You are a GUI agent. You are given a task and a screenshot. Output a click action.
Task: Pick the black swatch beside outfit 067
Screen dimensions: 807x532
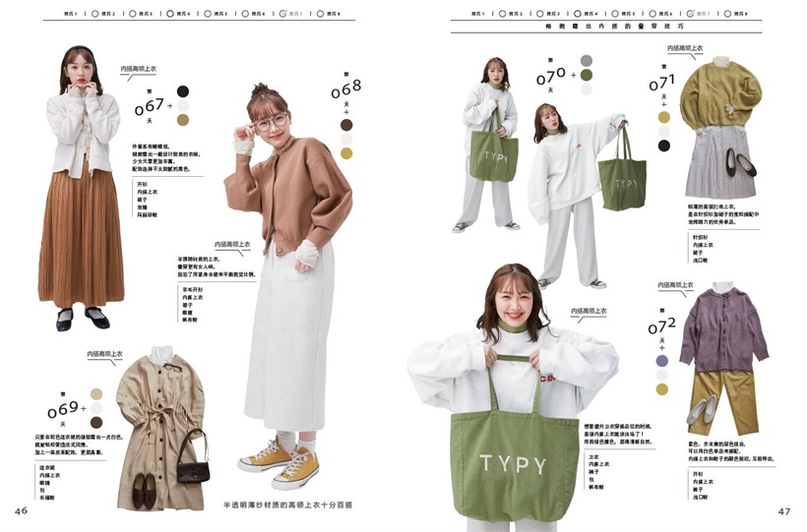click(x=183, y=91)
